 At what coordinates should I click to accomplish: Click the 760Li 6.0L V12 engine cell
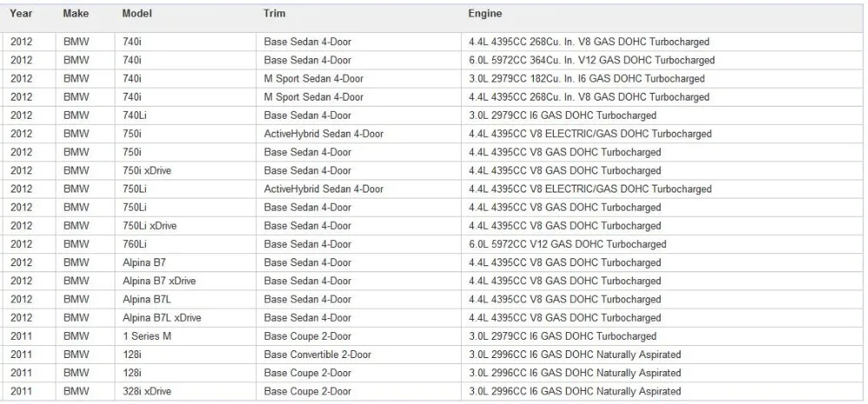click(662, 244)
